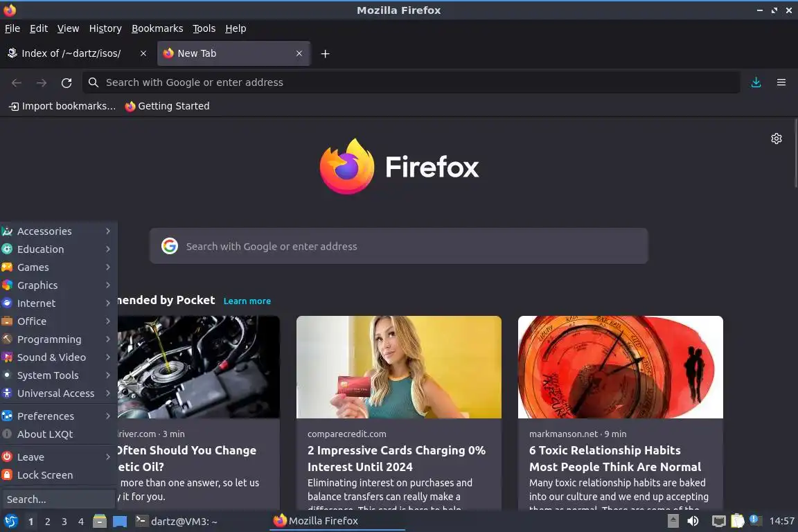This screenshot has height=532, width=798.
Task: Select the New Tab tab
Action: pyautogui.click(x=233, y=53)
